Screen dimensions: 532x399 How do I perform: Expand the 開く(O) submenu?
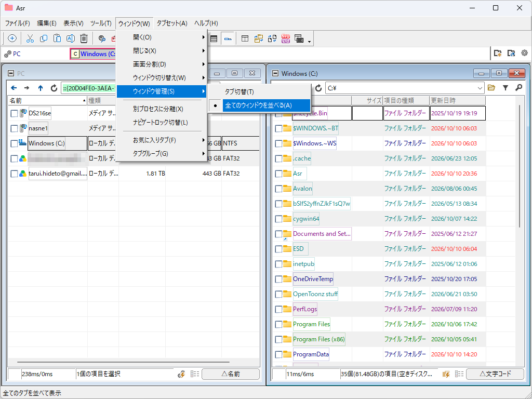point(162,37)
